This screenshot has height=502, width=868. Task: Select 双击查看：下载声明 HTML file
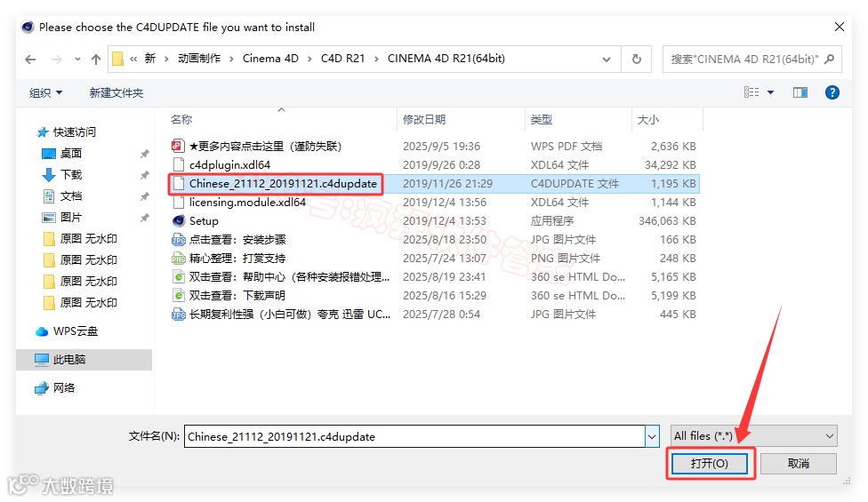[x=237, y=296]
